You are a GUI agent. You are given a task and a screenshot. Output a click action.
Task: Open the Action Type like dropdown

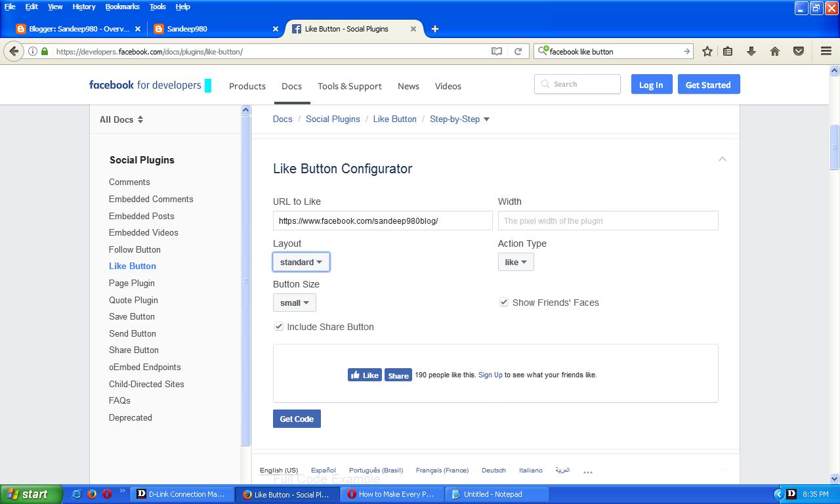coord(516,262)
